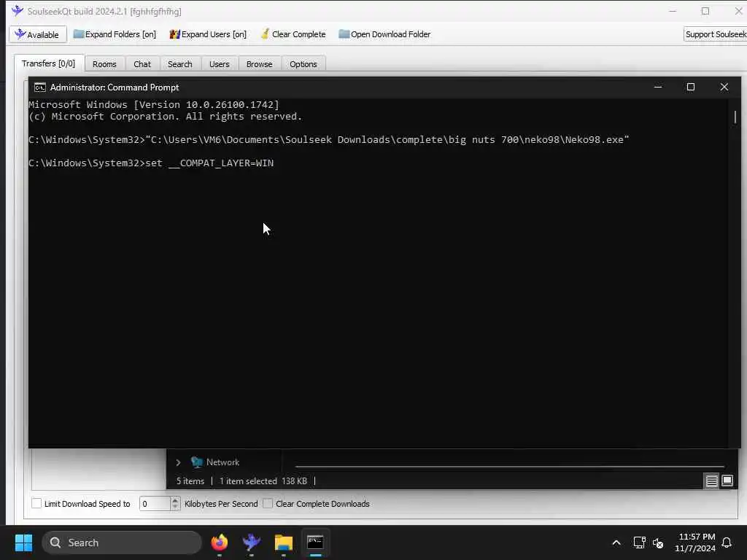Open the Options tab
The image size is (747, 560).
pos(303,64)
